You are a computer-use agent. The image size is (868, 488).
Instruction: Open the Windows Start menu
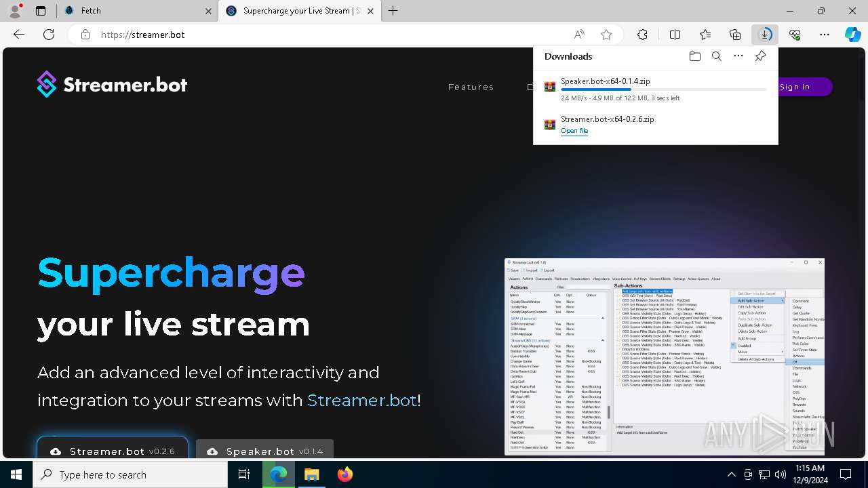point(16,474)
